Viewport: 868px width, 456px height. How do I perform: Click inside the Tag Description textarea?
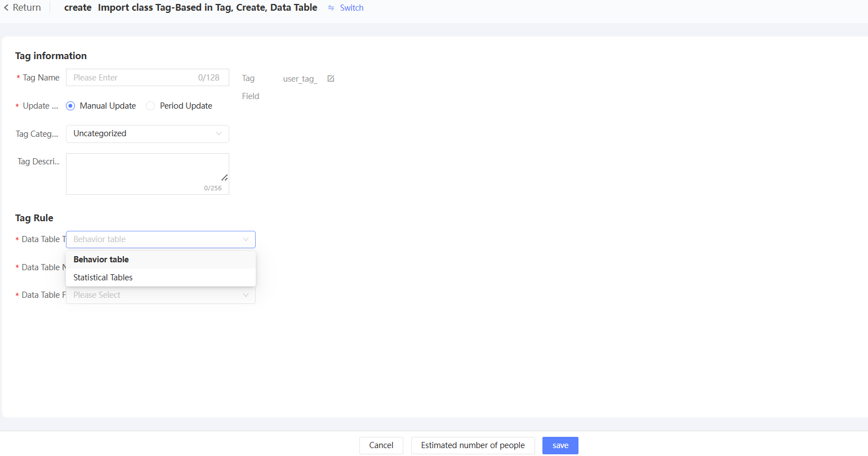pos(148,174)
